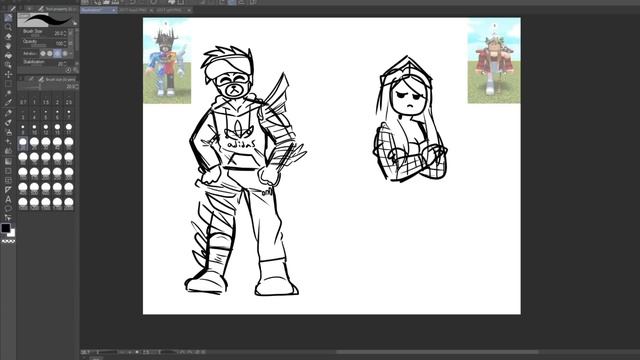Click the Opacity value stepper arrows
This screenshot has width=640, height=360.
pos(65,43)
